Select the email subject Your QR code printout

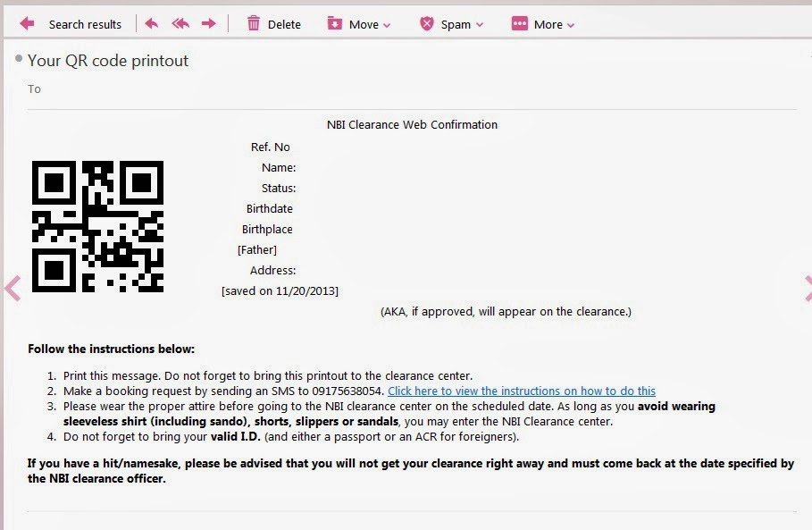[x=108, y=61]
